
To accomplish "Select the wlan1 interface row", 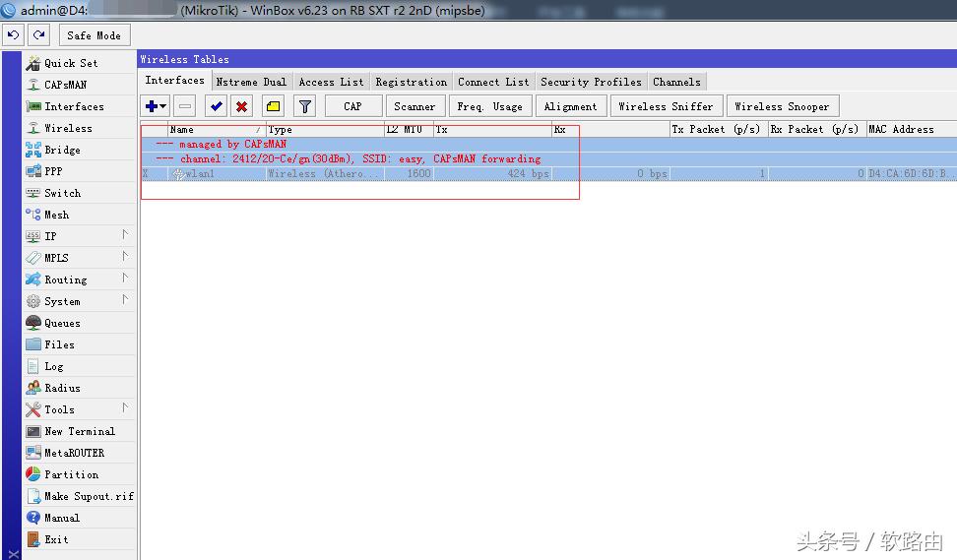I will click(x=548, y=174).
